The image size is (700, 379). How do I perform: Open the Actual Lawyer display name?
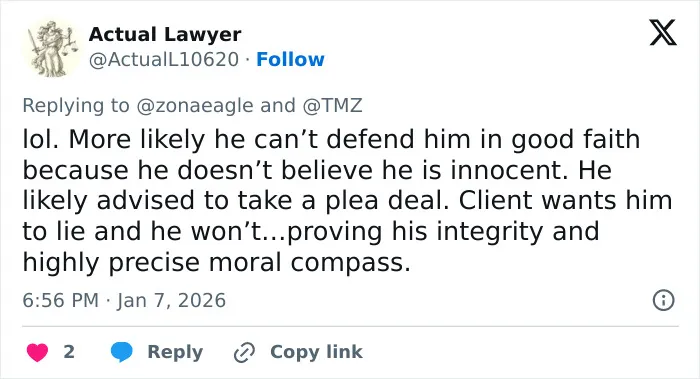[165, 34]
